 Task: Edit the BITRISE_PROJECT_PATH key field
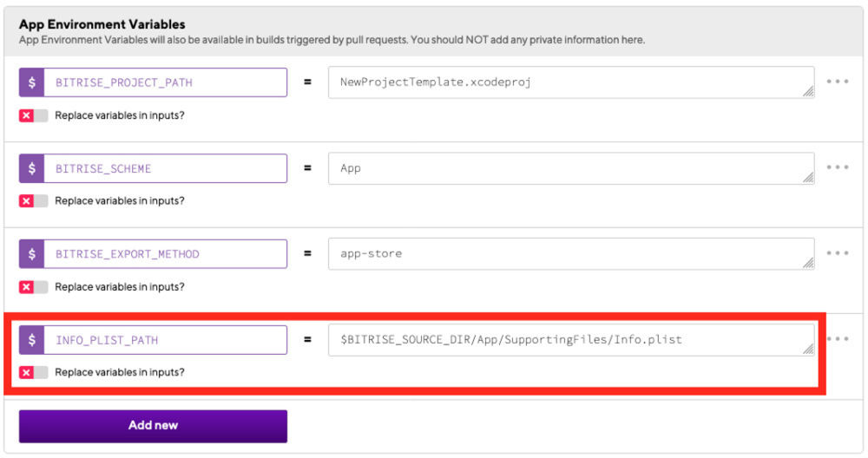166,82
